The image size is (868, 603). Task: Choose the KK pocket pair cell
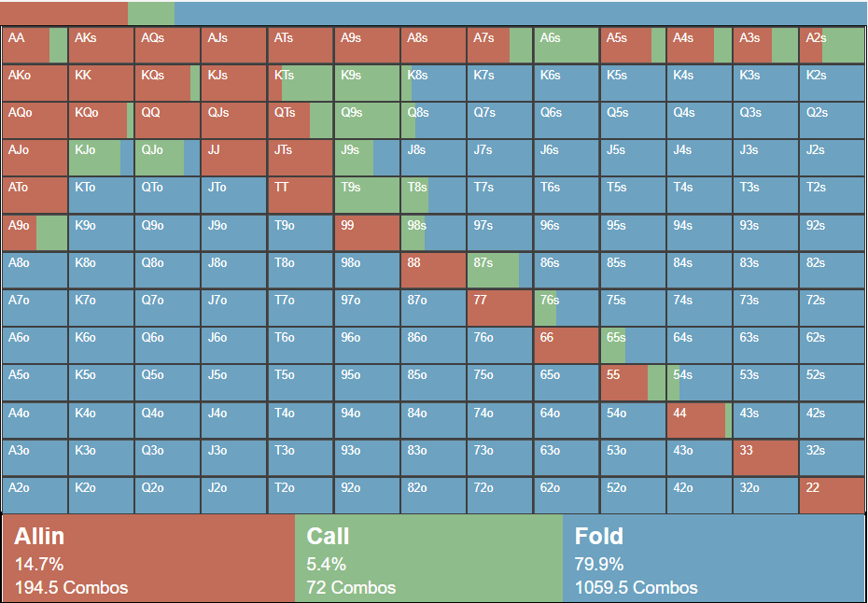101,83
